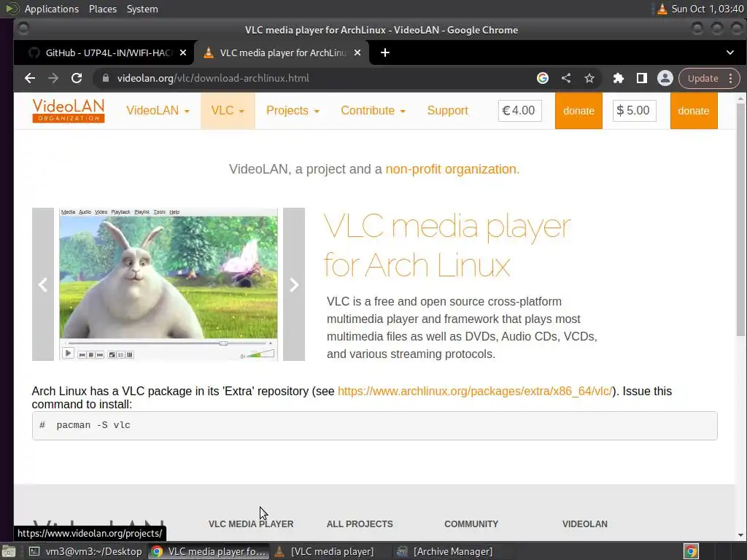
Task: Open Chrome three-dot menu
Action: click(x=731, y=78)
